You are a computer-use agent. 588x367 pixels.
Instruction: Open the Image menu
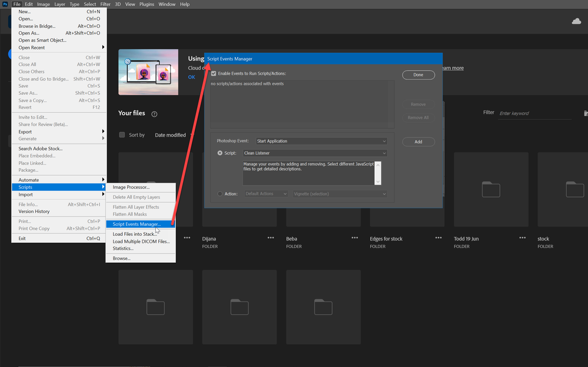pos(44,4)
